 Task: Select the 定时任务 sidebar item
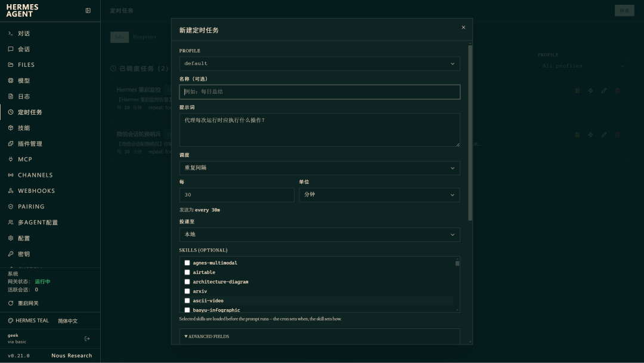(50, 112)
